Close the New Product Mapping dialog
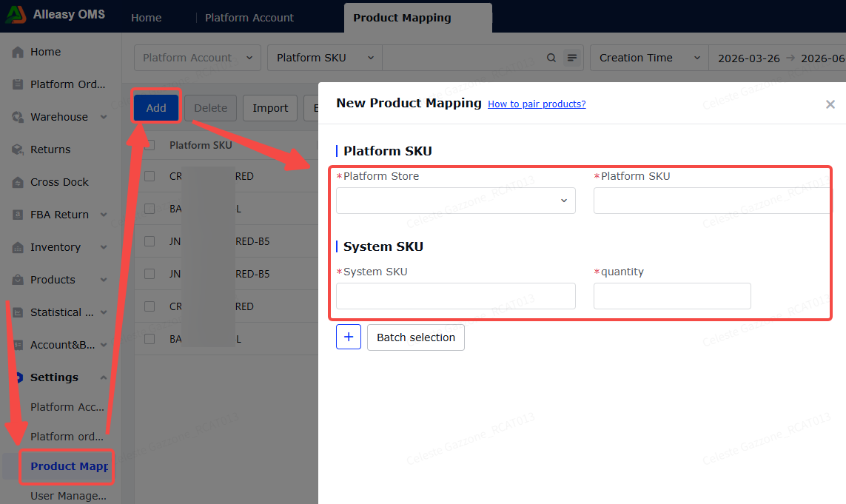 point(830,104)
